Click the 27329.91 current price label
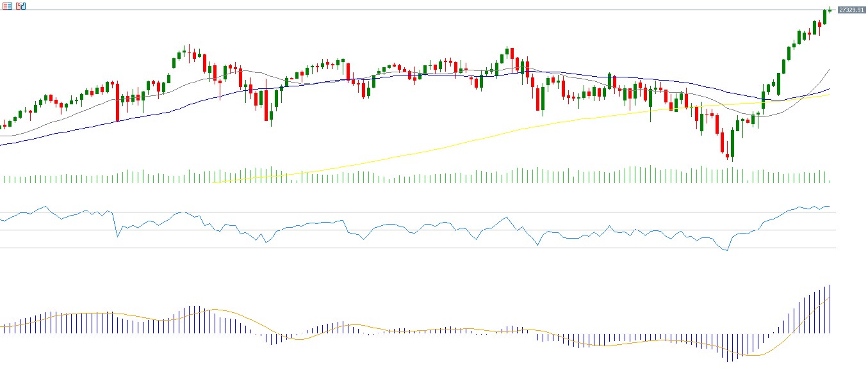Screen dimensions: 868x382 pos(851,10)
